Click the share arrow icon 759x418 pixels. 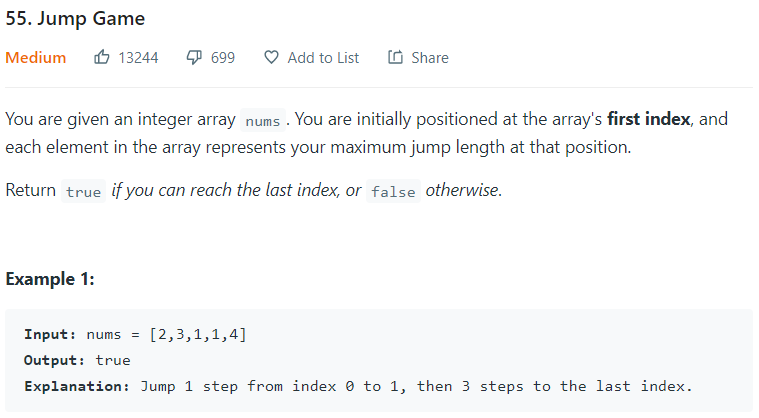pyautogui.click(x=395, y=57)
